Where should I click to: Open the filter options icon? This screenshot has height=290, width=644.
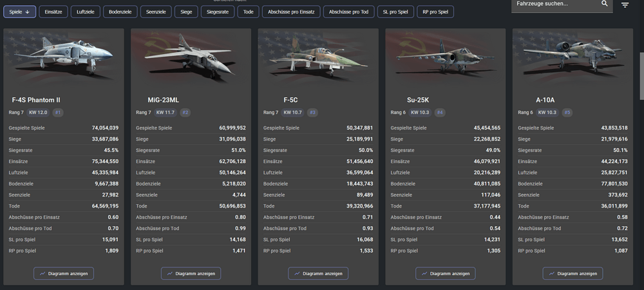[x=625, y=5]
